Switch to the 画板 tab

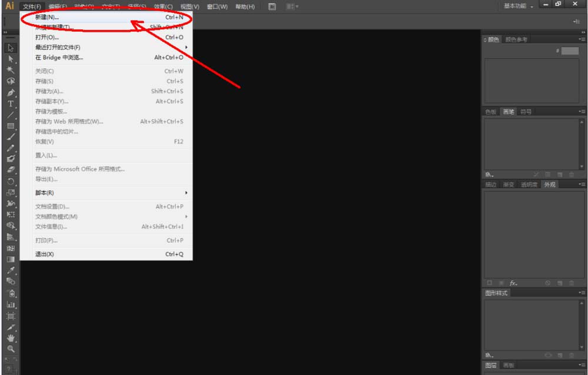509,365
